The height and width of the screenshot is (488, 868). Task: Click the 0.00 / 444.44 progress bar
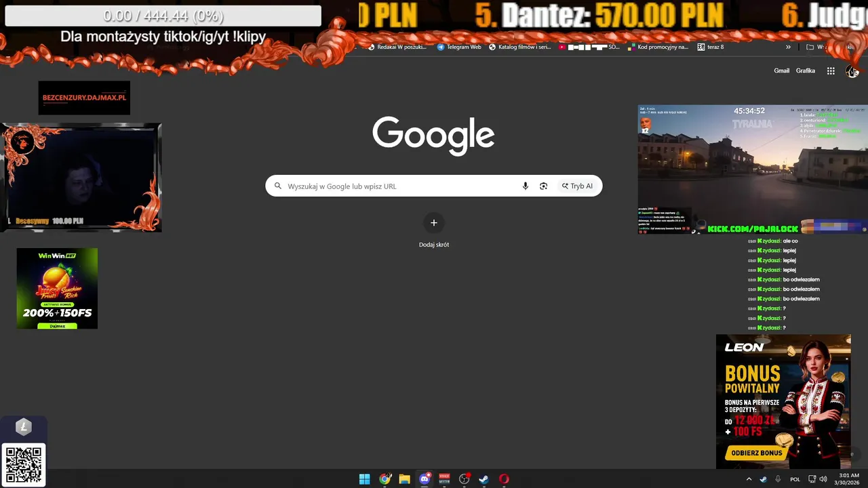point(163,16)
